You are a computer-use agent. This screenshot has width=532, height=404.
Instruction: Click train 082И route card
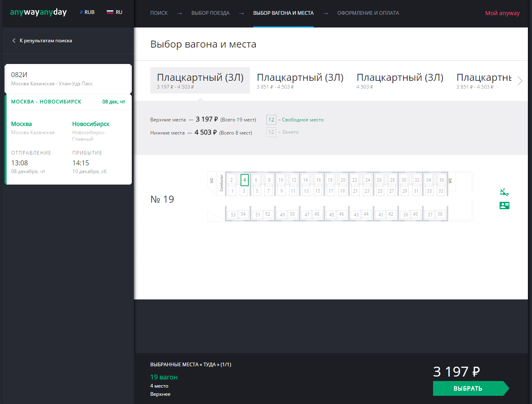(x=68, y=79)
